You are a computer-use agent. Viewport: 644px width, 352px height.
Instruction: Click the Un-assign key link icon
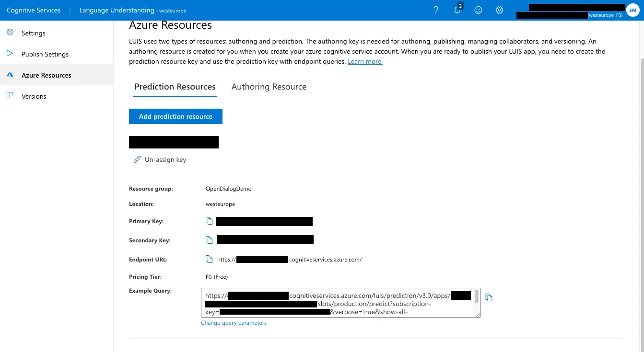coord(137,159)
